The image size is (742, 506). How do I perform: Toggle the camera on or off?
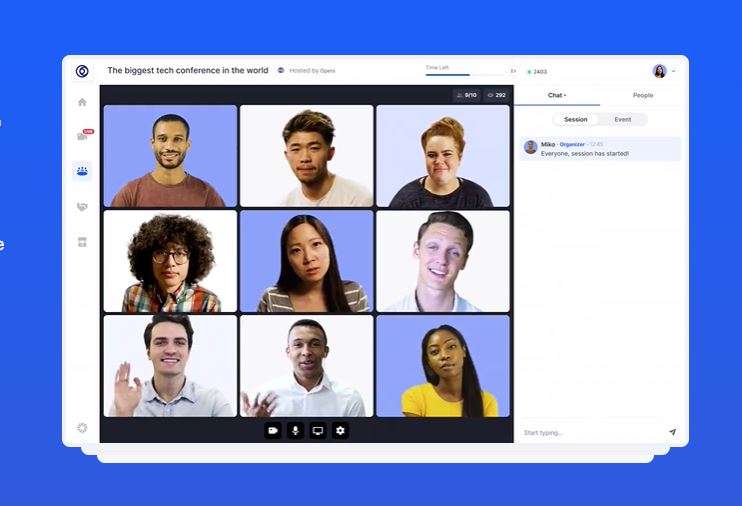[x=272, y=430]
